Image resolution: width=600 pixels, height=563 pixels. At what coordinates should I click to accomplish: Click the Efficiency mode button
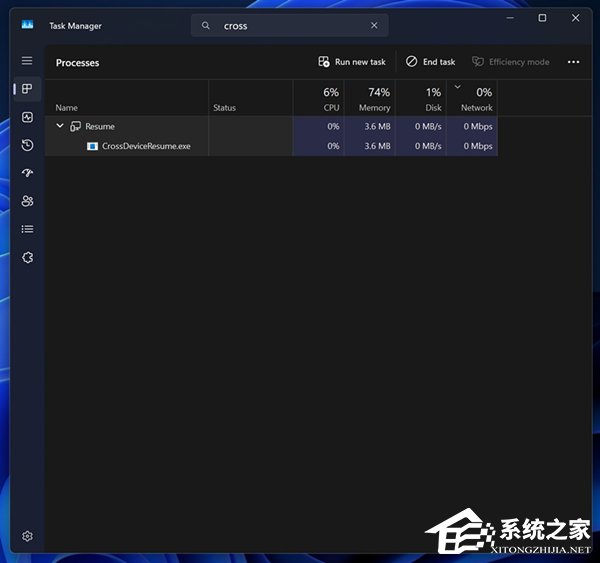point(510,62)
